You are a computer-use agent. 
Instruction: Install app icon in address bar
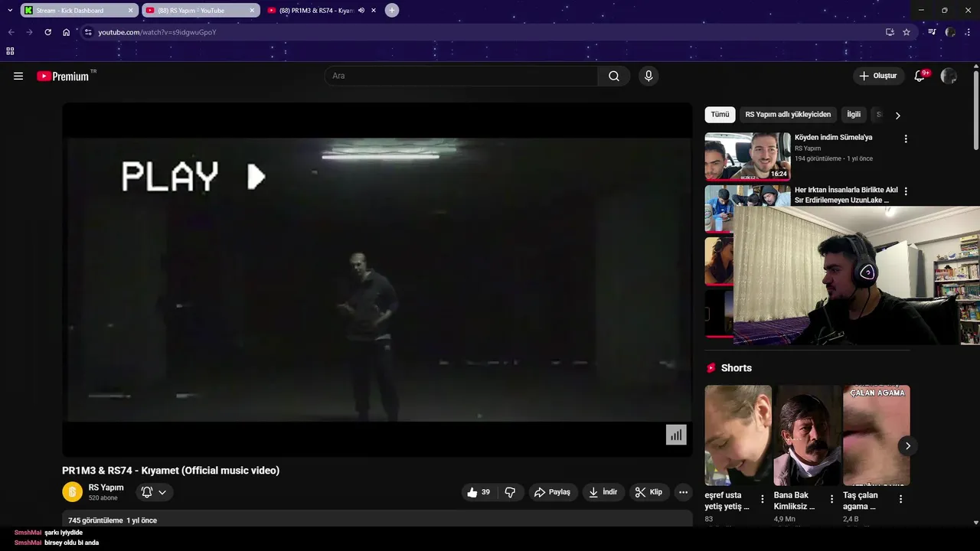click(890, 32)
